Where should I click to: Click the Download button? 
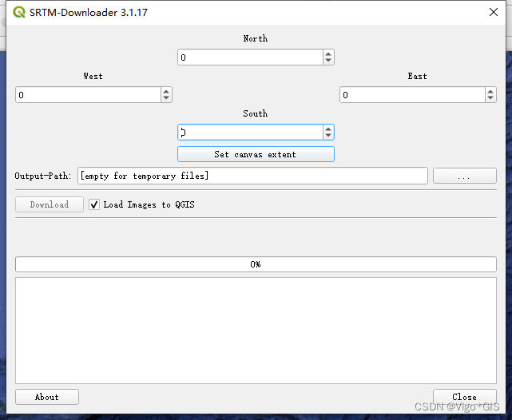50,204
